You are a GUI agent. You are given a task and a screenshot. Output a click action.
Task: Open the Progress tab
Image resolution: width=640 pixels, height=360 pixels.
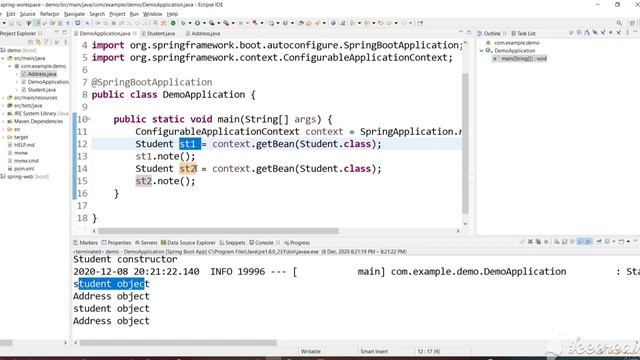pos(297,242)
